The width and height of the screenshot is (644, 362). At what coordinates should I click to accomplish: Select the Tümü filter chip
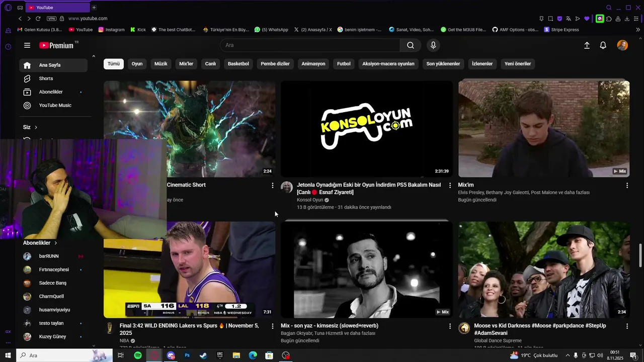point(114,64)
